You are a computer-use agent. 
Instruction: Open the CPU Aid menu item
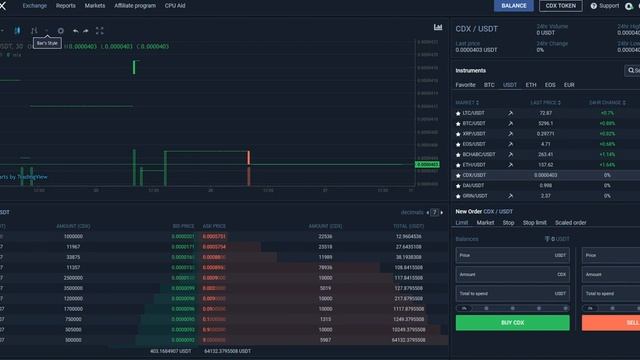[x=175, y=6]
